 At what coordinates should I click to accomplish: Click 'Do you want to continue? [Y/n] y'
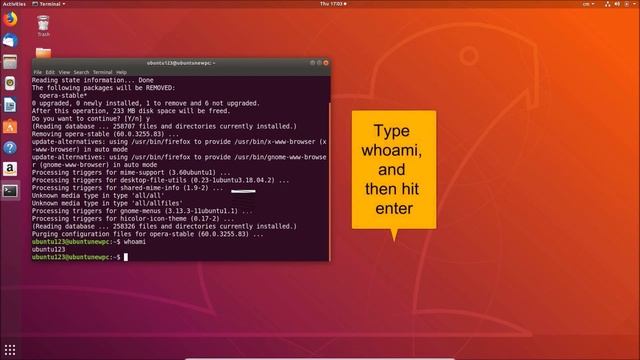pyautogui.click(x=91, y=118)
